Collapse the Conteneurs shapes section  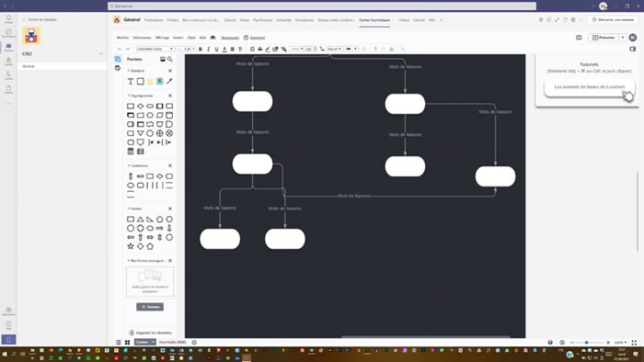click(129, 165)
